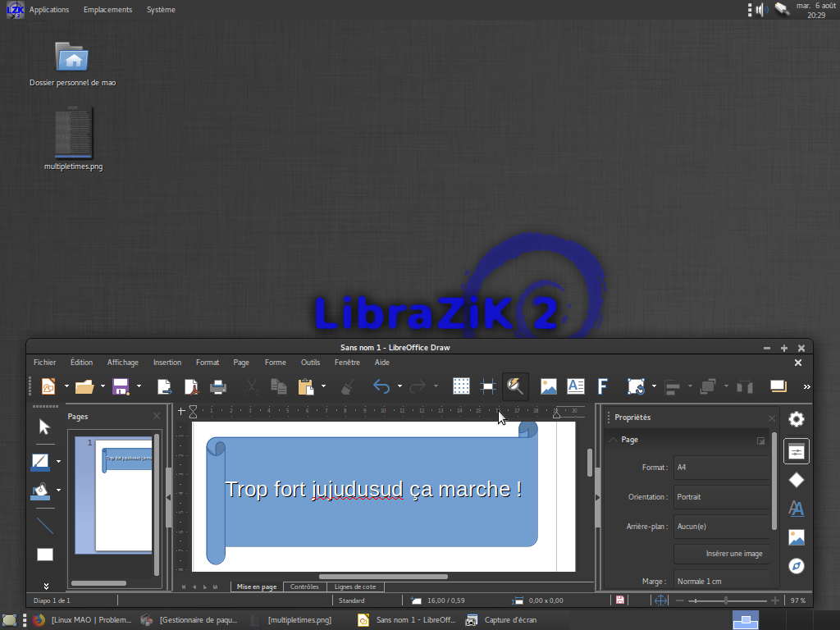Switch to Gestionnaire de paquets taskbar window
840x630 pixels.
[x=189, y=620]
